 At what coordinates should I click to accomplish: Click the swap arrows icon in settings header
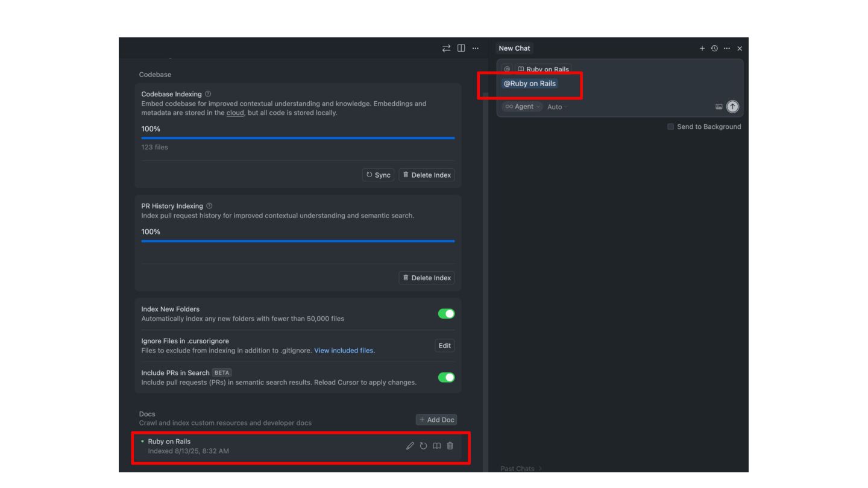(446, 48)
